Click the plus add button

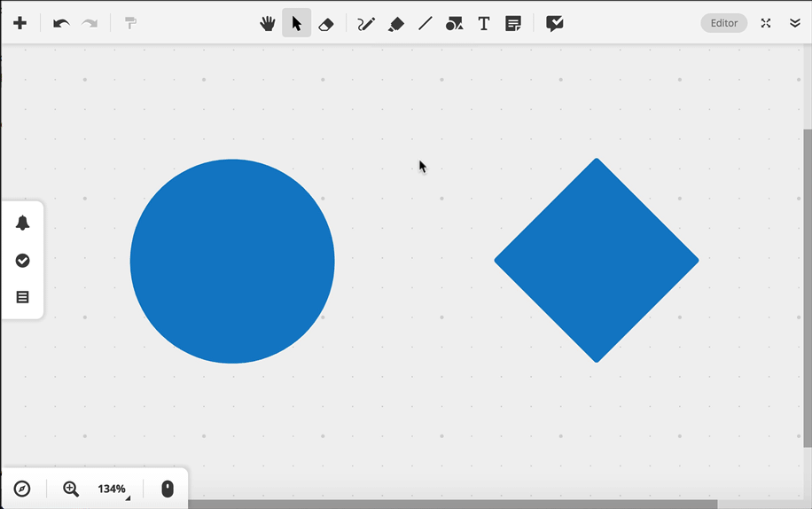tap(20, 23)
